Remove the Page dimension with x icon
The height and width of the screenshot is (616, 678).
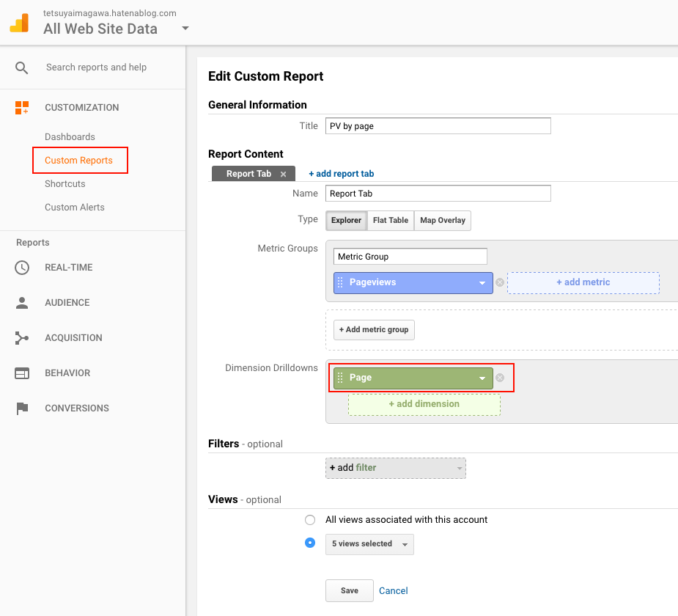[x=500, y=378]
